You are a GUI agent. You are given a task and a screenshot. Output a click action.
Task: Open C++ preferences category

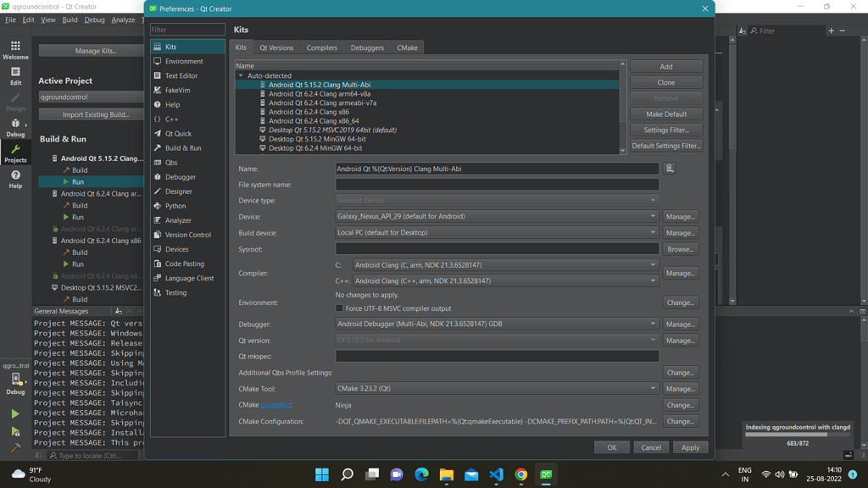pos(187,119)
